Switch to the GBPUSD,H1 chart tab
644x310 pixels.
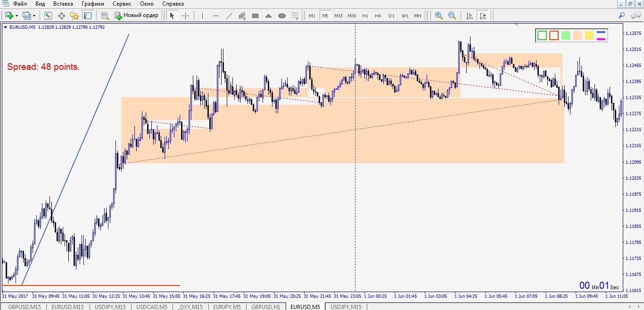point(265,307)
